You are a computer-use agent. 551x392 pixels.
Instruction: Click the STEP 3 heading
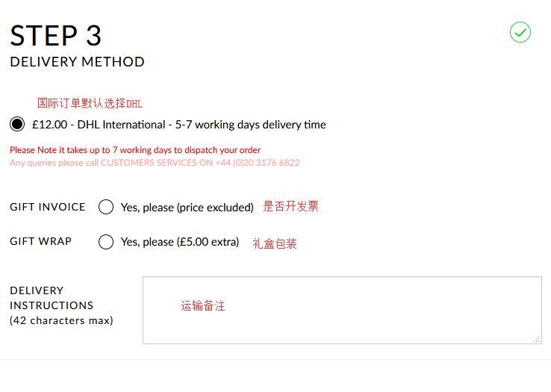56,36
